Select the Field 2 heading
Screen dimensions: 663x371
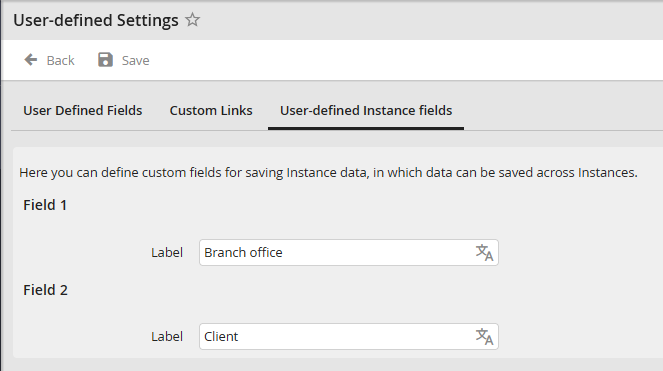(x=45, y=290)
